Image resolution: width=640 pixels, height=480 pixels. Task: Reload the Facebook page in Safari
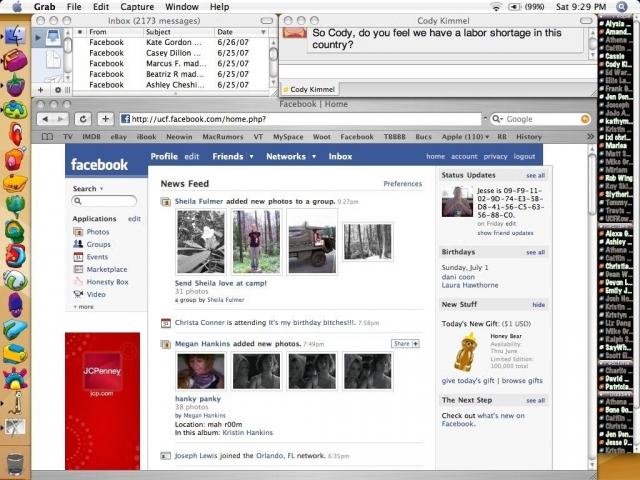tap(83, 119)
